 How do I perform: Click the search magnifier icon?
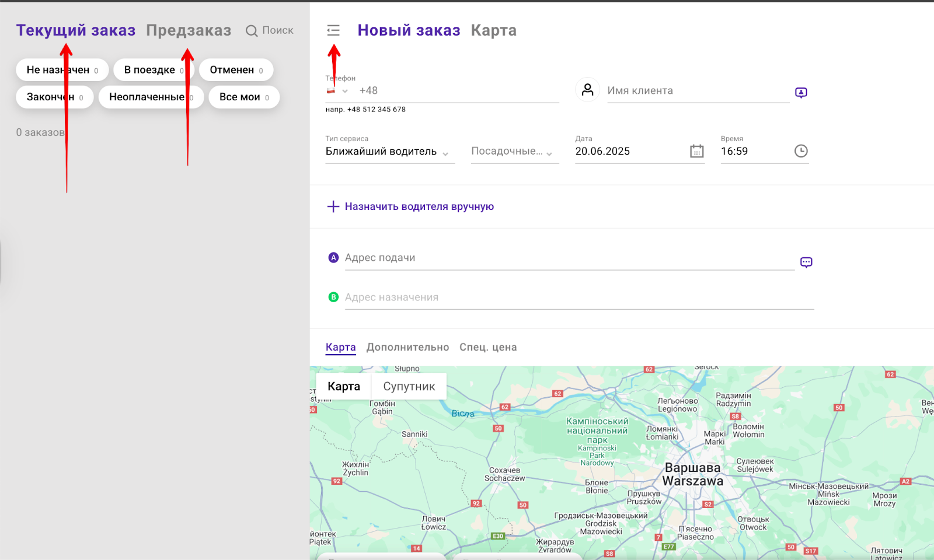(252, 31)
